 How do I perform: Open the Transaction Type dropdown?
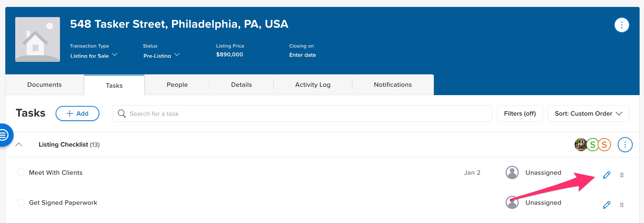[x=93, y=55]
